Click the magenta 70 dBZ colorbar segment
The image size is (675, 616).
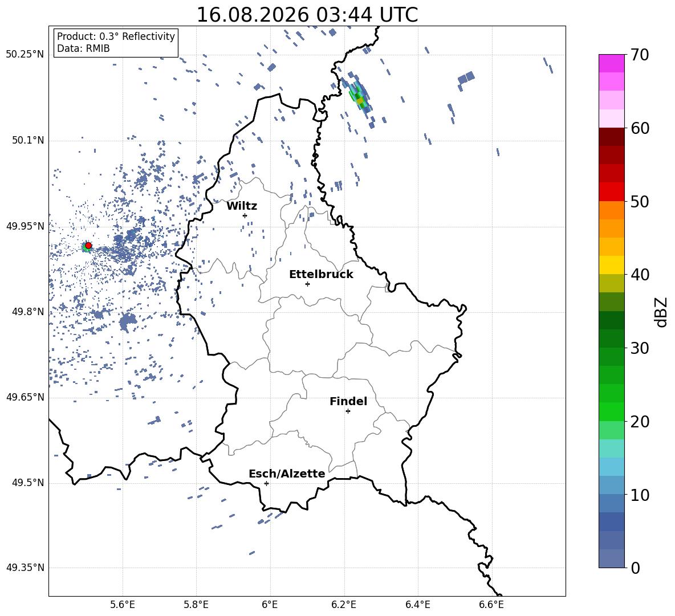point(611,63)
